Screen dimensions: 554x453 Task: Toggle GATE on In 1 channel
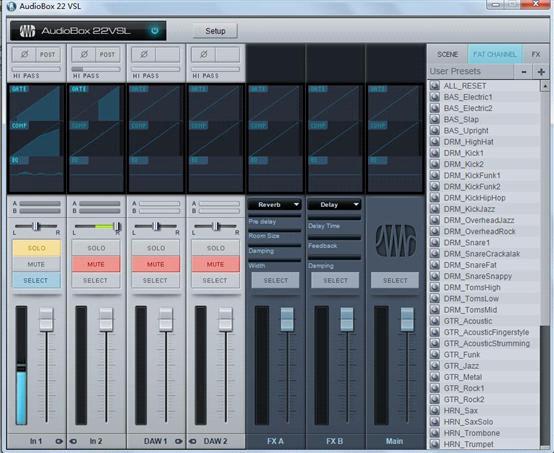pos(19,89)
